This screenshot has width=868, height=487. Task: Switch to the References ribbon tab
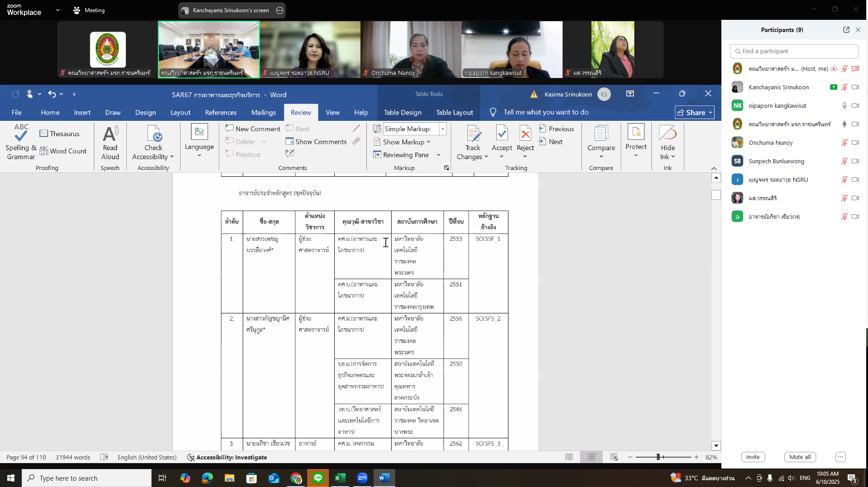[x=221, y=112]
